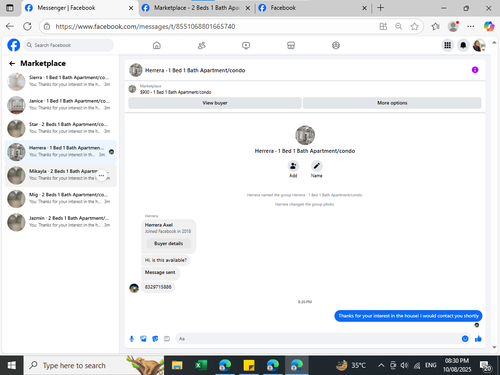
Task: Switch to Messenger | Facebook tab
Action: [79, 8]
